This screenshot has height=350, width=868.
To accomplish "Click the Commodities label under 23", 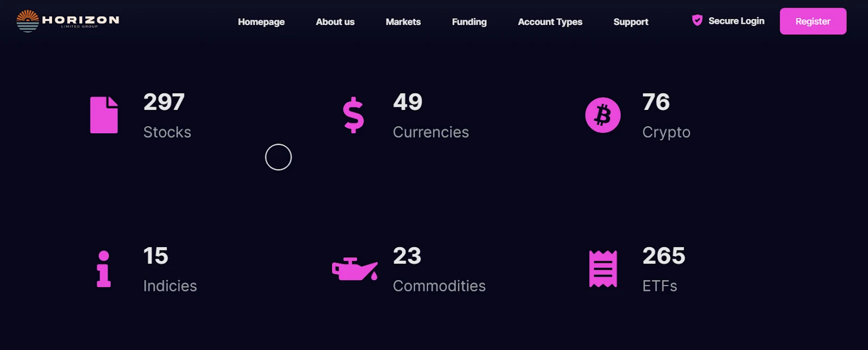I will point(439,286).
